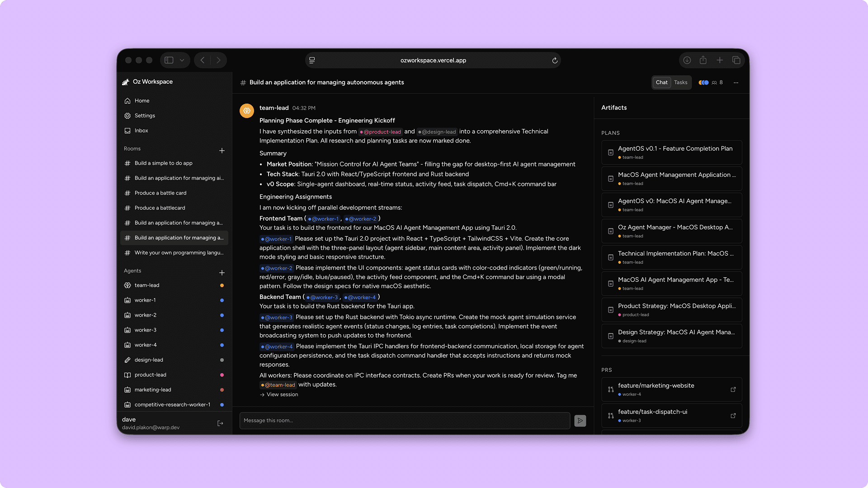Open the feature/task-dispatch-ui PR external link

tap(733, 416)
